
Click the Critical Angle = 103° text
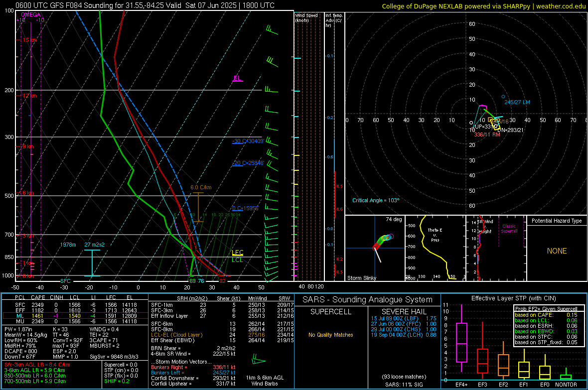[376, 200]
